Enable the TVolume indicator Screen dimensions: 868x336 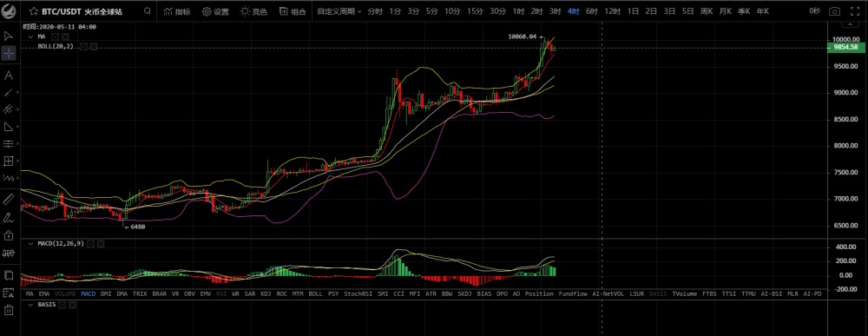685,293
